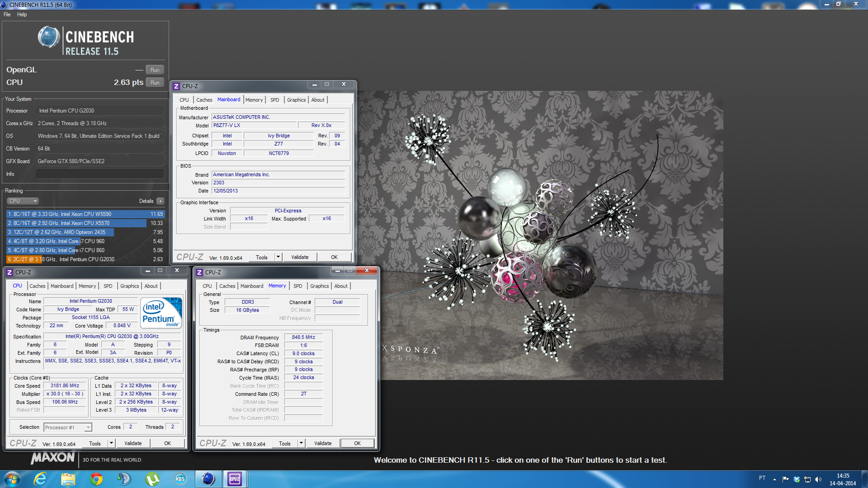Open About tab in CPU tab CPU-Z window
This screenshot has width=868, height=488.
point(151,286)
